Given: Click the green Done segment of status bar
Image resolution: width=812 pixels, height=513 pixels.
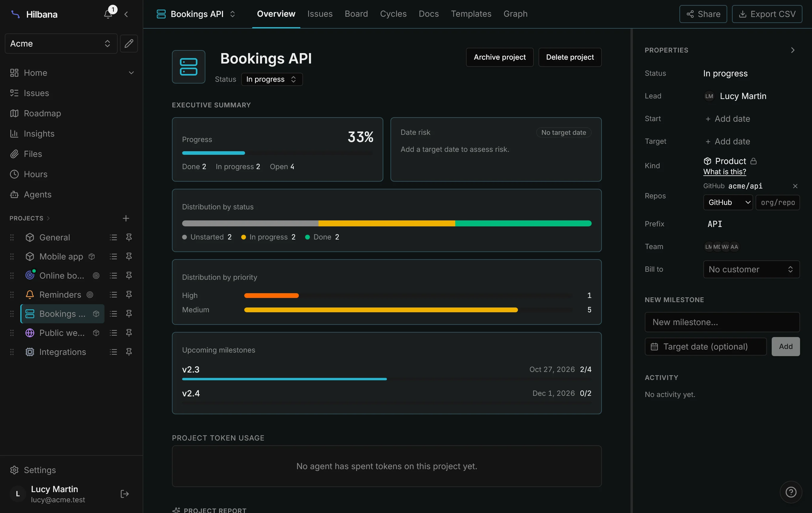Looking at the screenshot, I should coord(523,223).
